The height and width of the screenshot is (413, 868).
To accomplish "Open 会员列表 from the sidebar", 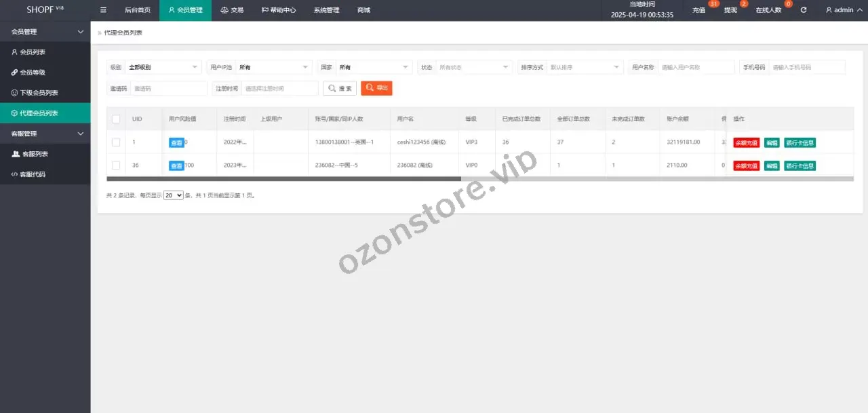I will pyautogui.click(x=33, y=52).
